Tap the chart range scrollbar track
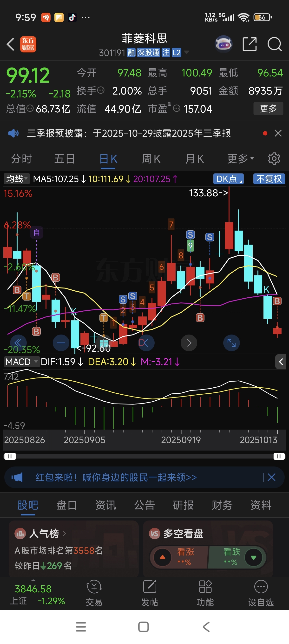Viewport: 289px width, 644px height. [144, 456]
